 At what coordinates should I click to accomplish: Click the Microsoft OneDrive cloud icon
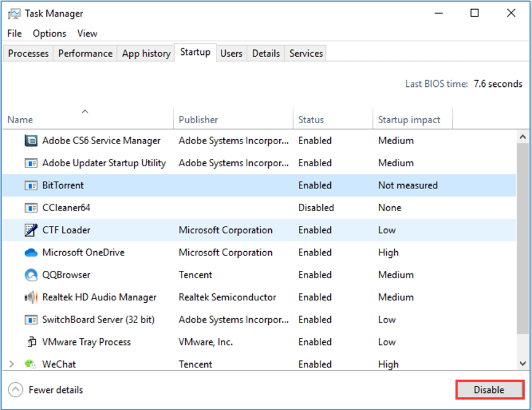pos(31,252)
